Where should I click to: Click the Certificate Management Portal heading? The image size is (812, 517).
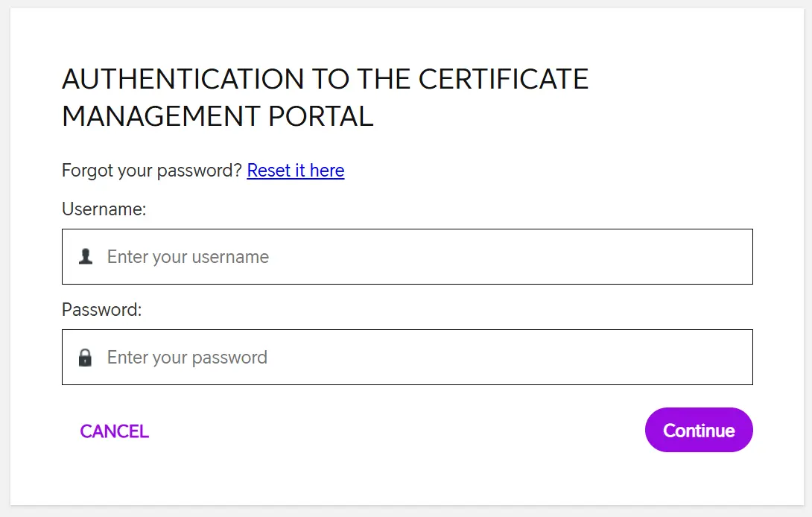[x=325, y=98]
